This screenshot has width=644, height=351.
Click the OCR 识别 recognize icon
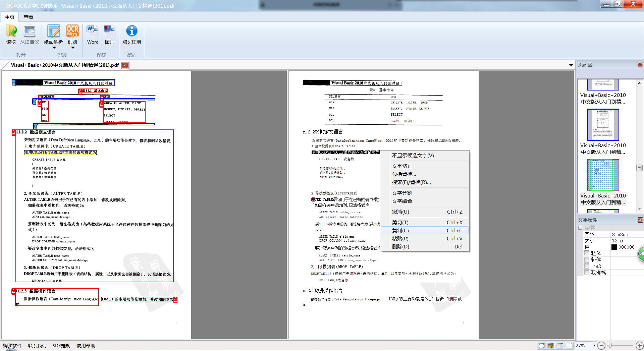72,32
